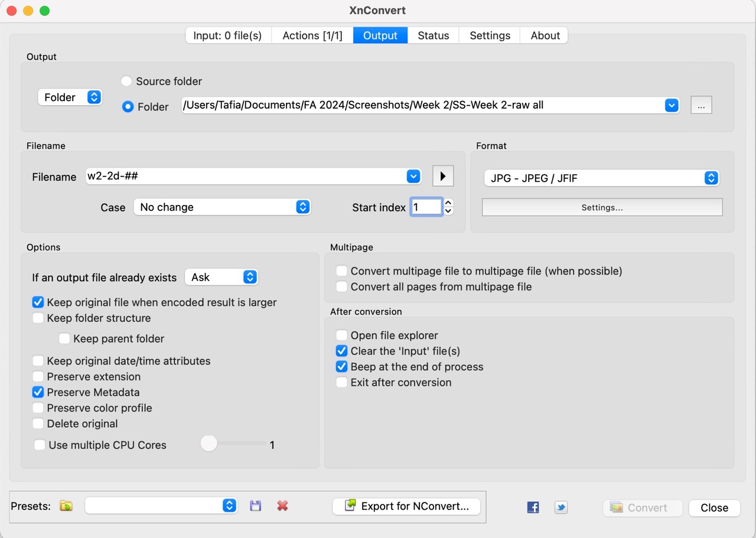Check Convert multipage file to multipage file
This screenshot has height=538, width=756.
[341, 271]
